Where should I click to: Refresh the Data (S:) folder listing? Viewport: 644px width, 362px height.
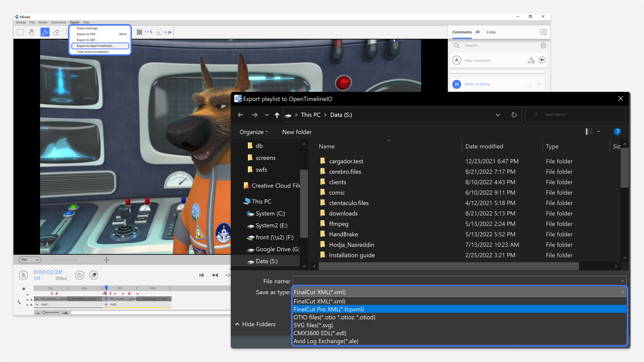pos(514,115)
